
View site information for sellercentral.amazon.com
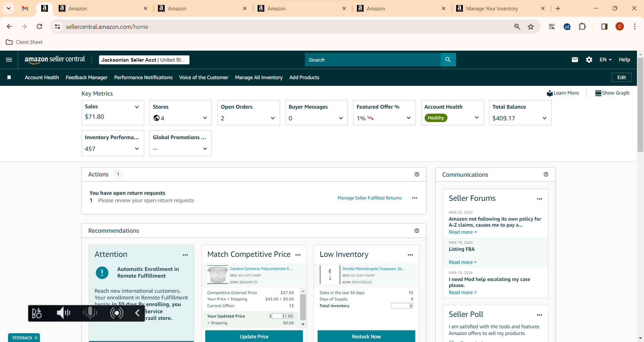tap(57, 26)
